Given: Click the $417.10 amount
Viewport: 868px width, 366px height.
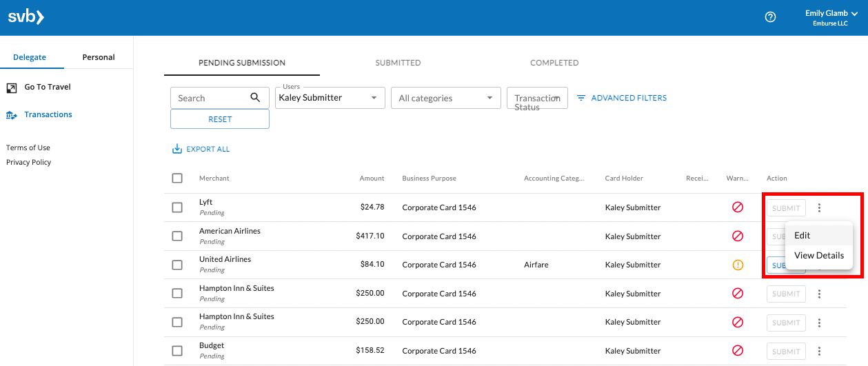Looking at the screenshot, I should pos(370,236).
